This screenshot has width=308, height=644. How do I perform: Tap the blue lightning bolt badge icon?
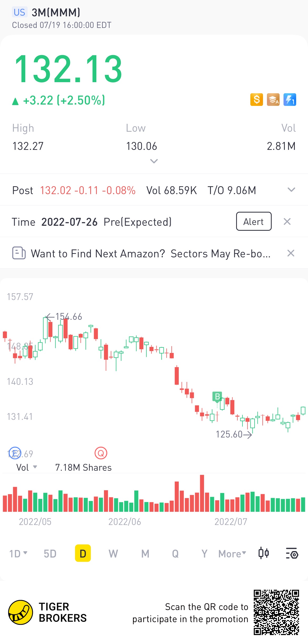[290, 100]
